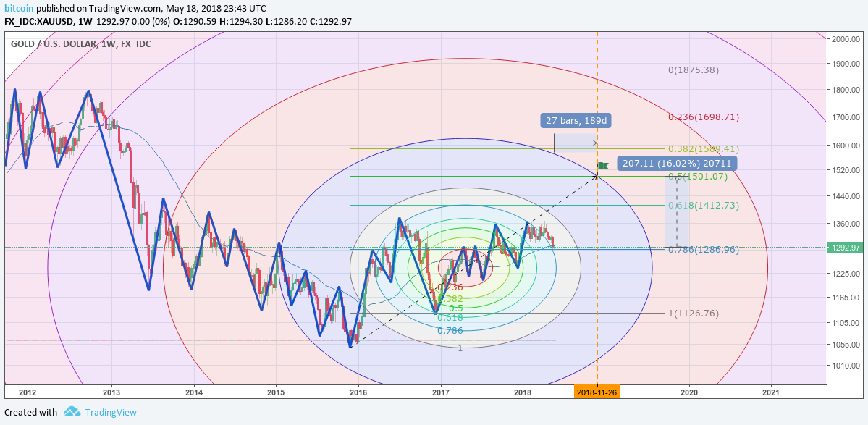
Task: Click the 2013 time axis label
Action: point(111,392)
